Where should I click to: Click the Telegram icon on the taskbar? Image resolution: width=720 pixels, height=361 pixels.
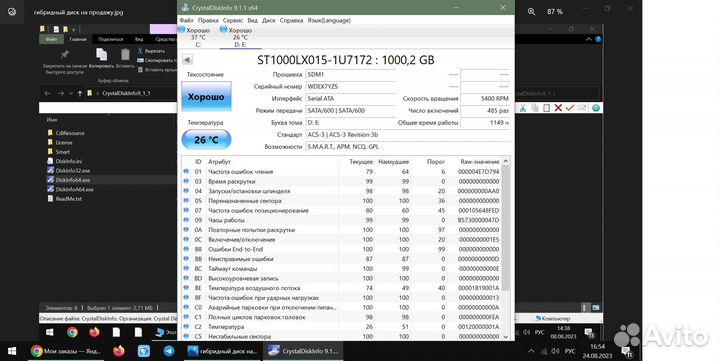point(169,351)
